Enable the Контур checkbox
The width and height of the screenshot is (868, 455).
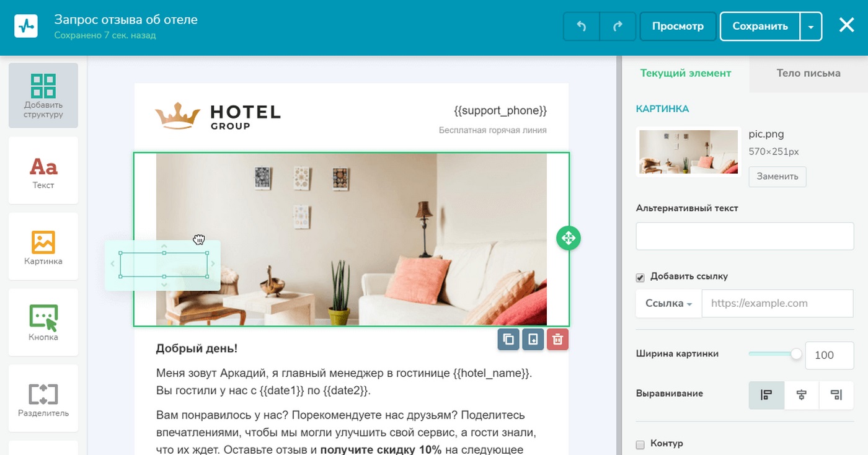coord(640,444)
